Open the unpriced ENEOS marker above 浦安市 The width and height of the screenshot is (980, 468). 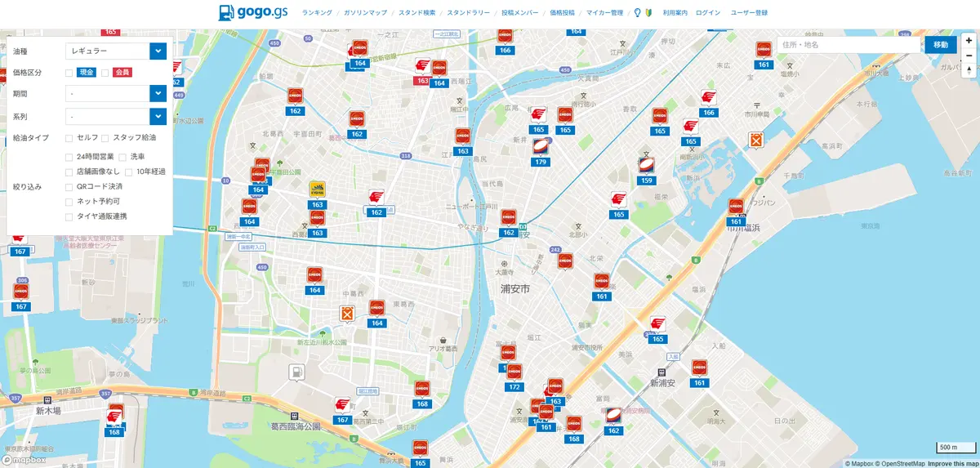(x=564, y=261)
